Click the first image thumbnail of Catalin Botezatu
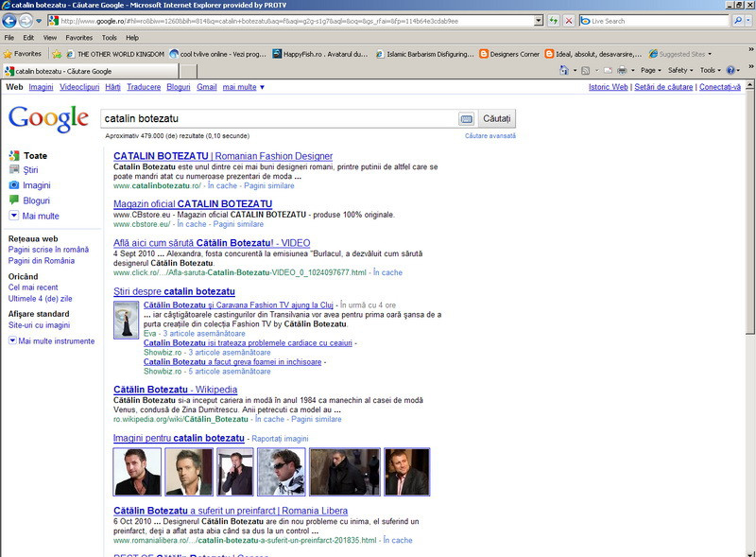This screenshot has height=557, width=756. click(136, 472)
